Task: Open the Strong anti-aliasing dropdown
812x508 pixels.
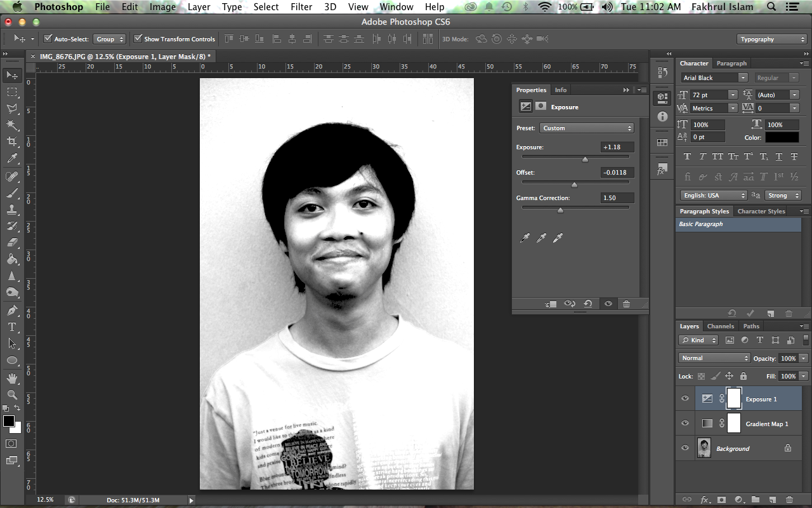Action: pos(782,196)
